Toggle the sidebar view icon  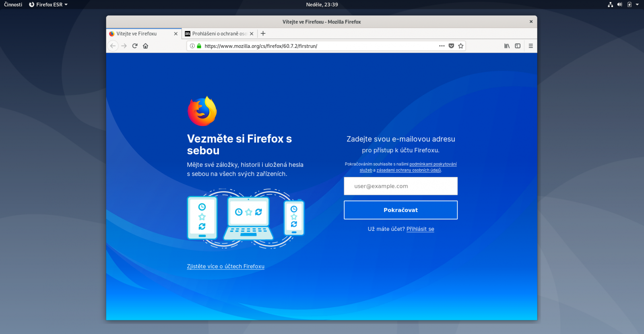(x=518, y=46)
